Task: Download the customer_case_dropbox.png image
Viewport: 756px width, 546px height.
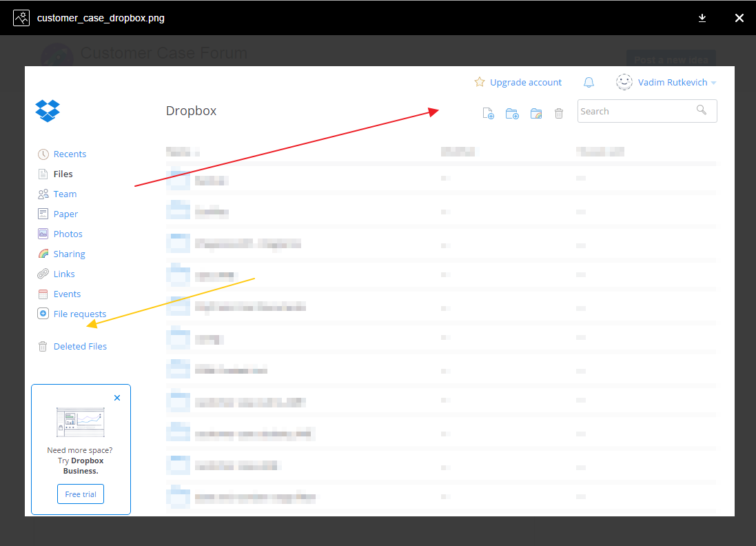Action: coord(702,18)
